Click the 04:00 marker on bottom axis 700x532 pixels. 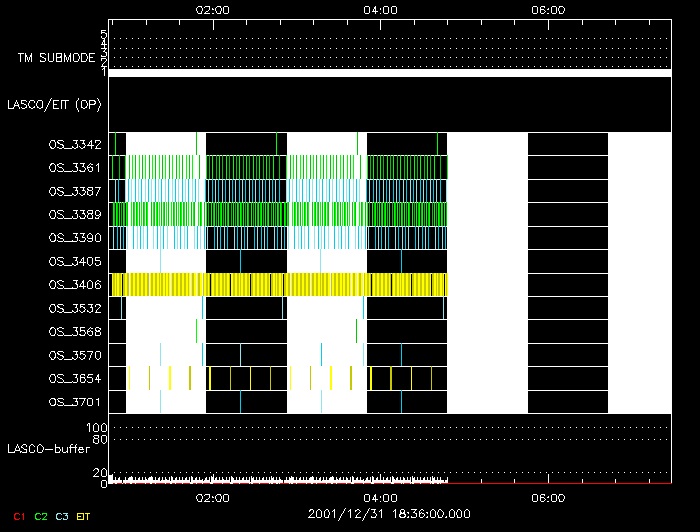point(381,497)
